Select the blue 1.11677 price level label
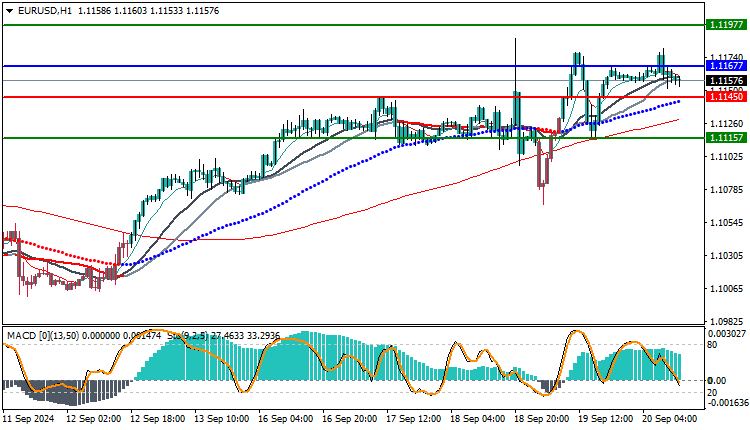This screenshot has height=430, width=750. point(726,66)
